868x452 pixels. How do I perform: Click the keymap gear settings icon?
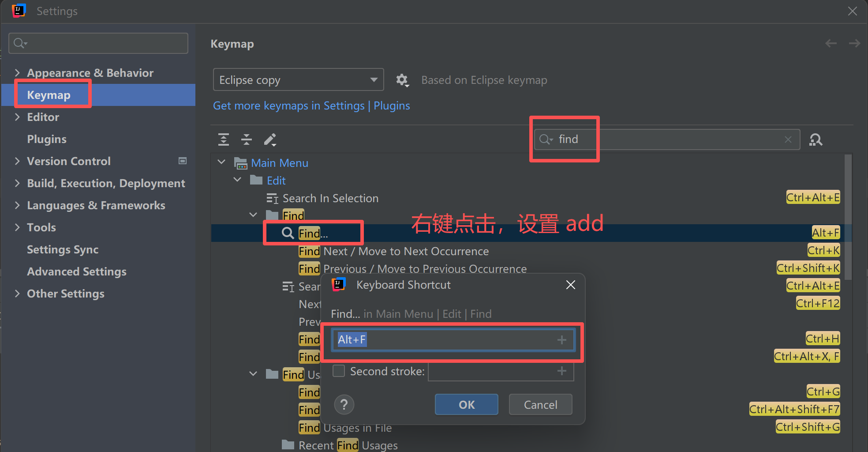click(402, 80)
